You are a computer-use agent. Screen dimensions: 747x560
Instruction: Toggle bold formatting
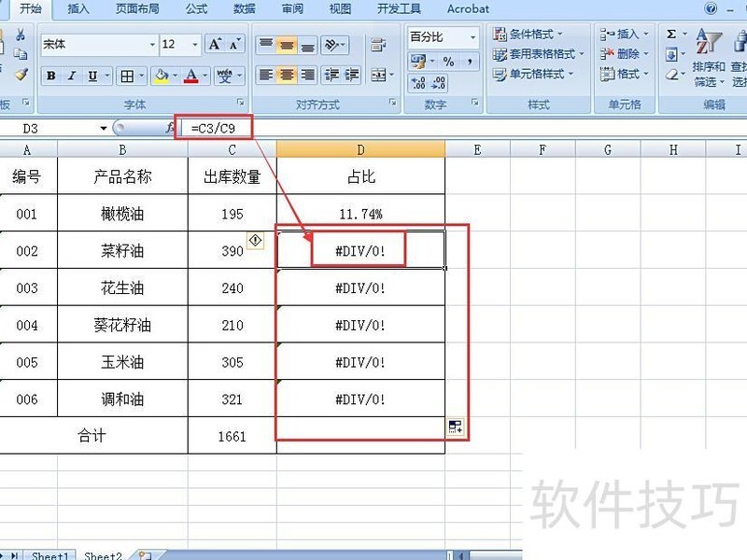pos(50,76)
